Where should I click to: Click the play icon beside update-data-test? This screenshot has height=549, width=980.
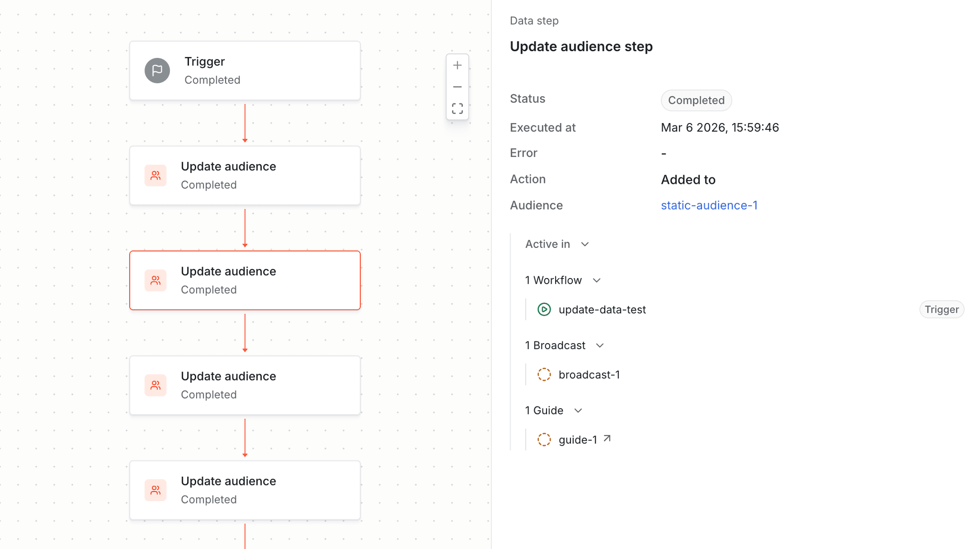(x=545, y=309)
